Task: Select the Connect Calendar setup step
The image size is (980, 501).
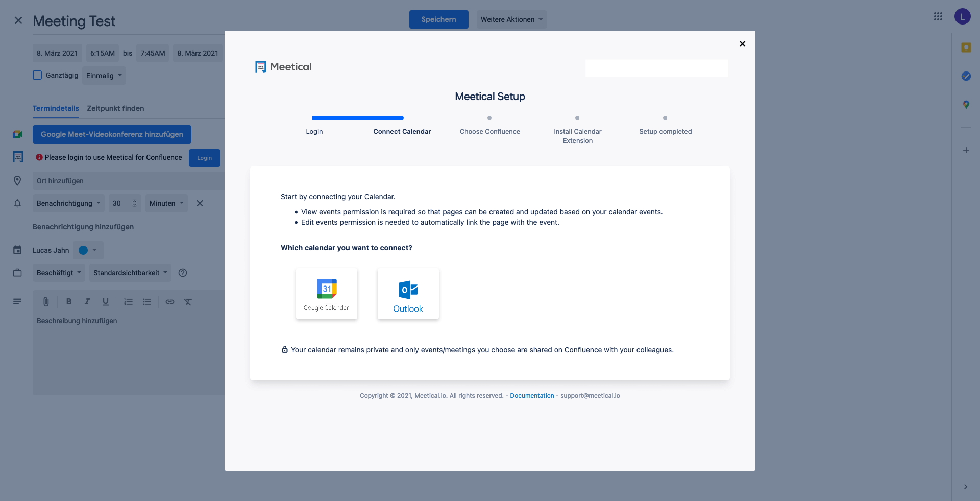Action: [402, 132]
